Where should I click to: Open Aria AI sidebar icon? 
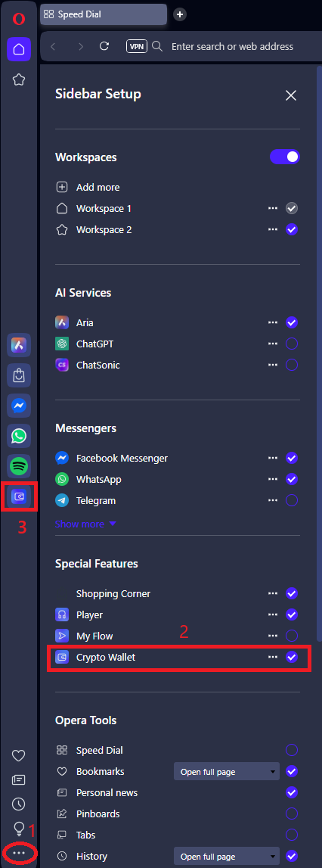(19, 345)
